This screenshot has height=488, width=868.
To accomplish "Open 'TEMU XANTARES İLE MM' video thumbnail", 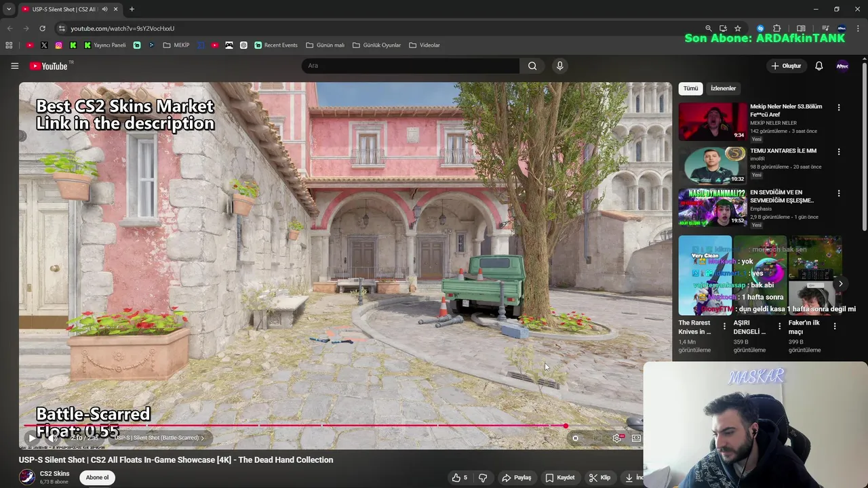I will click(x=713, y=165).
